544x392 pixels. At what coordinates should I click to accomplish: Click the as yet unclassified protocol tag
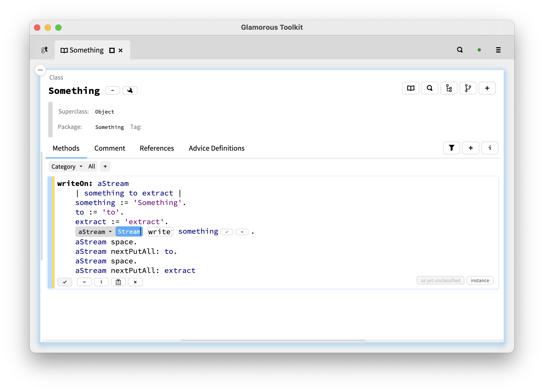click(x=441, y=280)
